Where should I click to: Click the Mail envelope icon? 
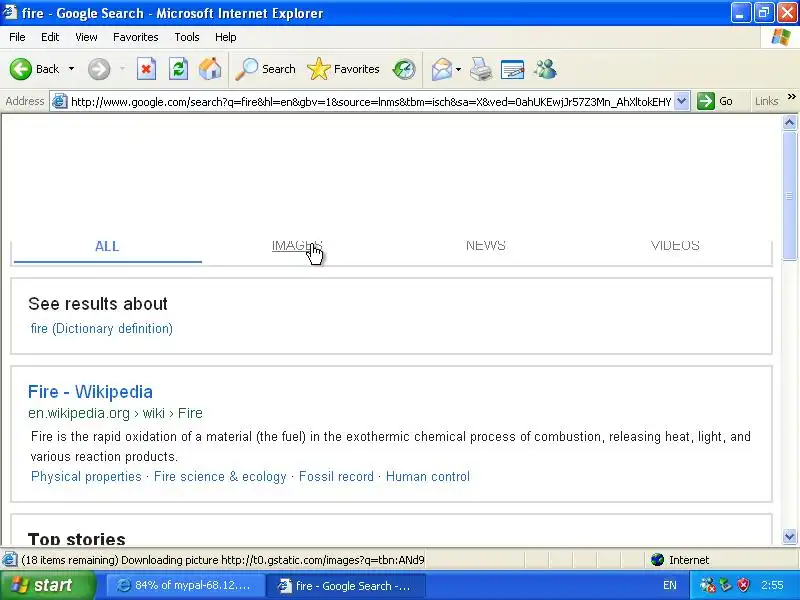click(x=442, y=69)
